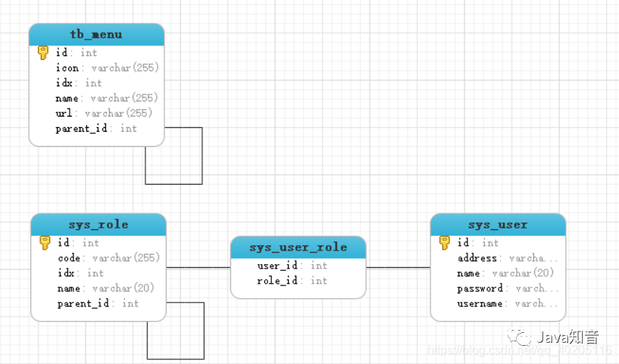Select the sys_user_role table header
The width and height of the screenshot is (619, 364).
pyautogui.click(x=299, y=247)
